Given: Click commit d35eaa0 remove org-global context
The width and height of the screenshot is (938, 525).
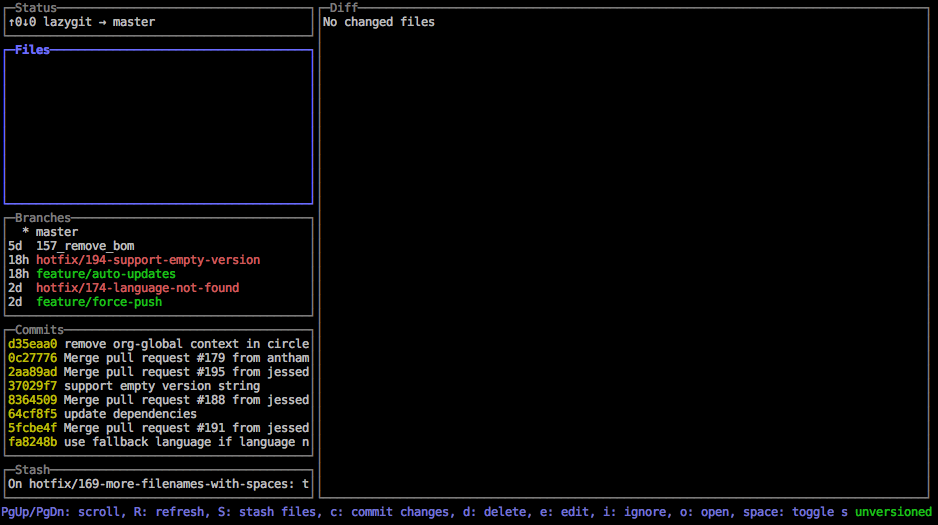Looking at the screenshot, I should (158, 344).
